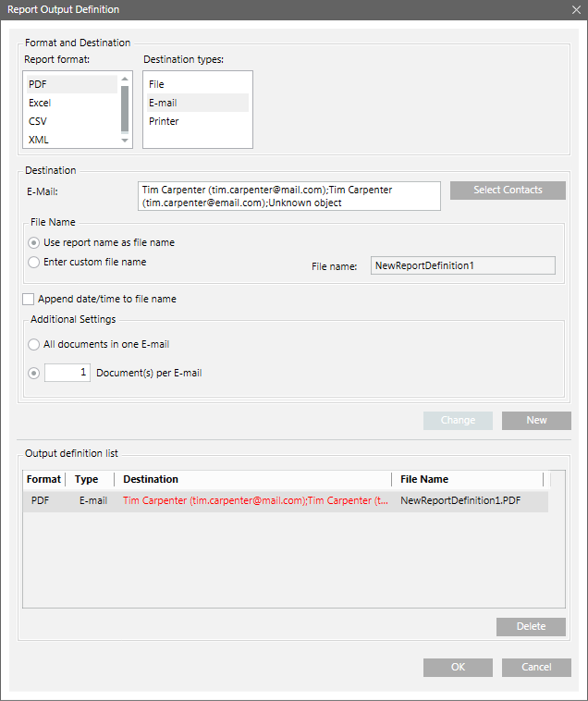The image size is (588, 701).
Task: Click the E-Mail recipients text field
Action: coord(288,196)
